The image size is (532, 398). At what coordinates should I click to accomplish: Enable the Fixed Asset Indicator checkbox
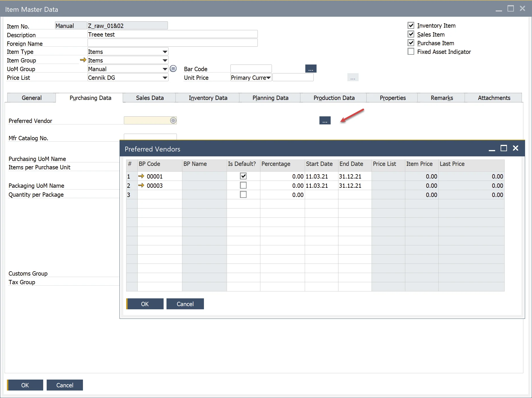coord(411,52)
